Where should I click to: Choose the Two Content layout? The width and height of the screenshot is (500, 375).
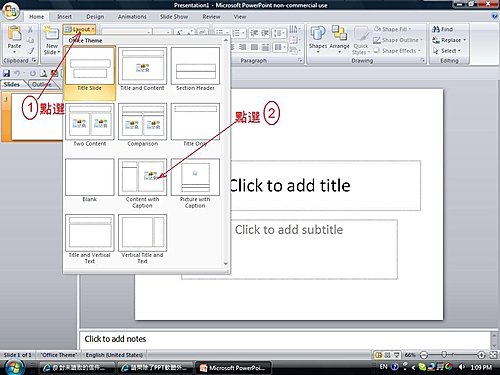point(90,125)
